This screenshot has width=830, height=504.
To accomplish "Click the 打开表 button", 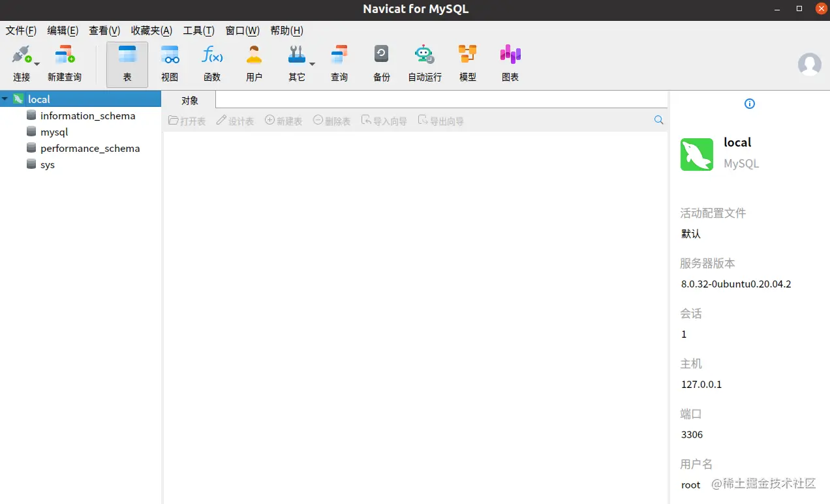I will click(187, 121).
